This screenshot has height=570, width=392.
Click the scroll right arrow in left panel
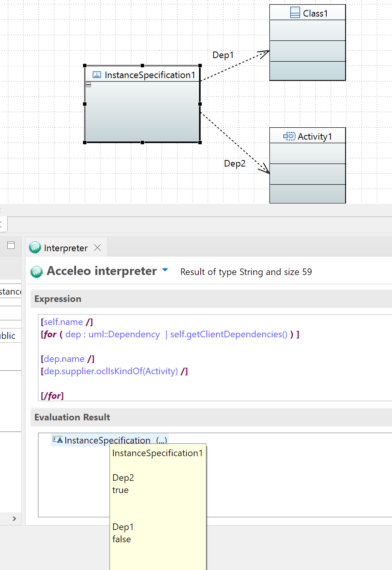click(x=14, y=518)
